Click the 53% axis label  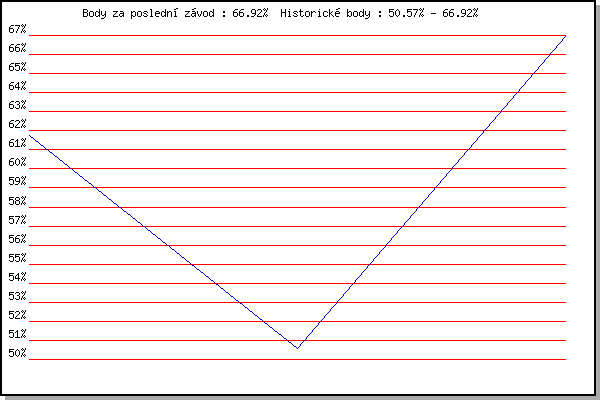(17, 296)
